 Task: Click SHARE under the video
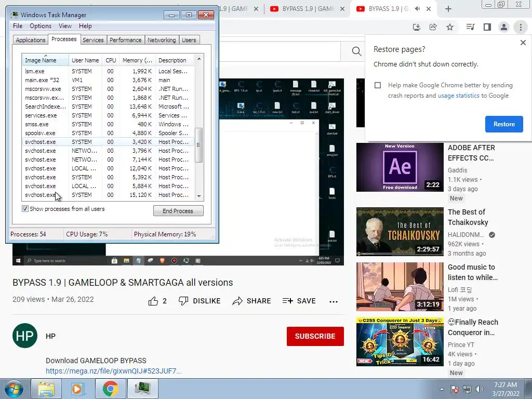[x=251, y=301]
